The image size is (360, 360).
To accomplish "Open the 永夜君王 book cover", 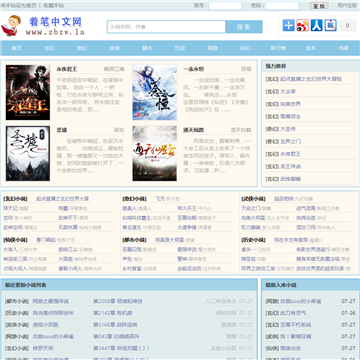I will 28,92.
